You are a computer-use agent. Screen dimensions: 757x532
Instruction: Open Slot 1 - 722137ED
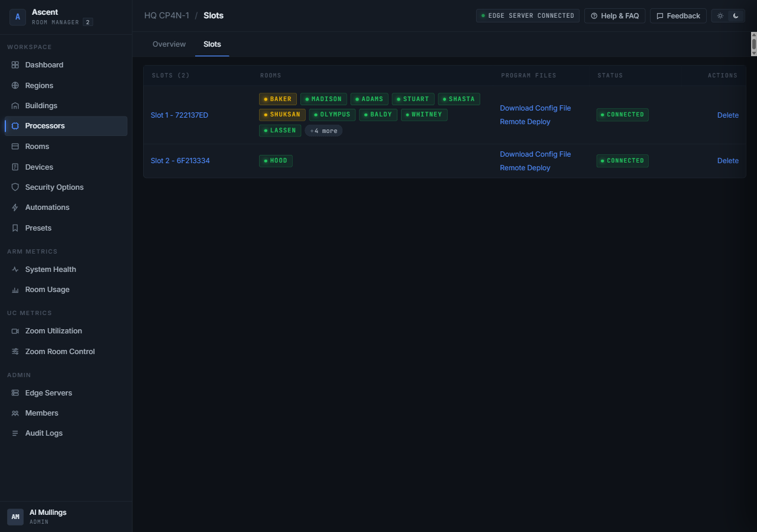[x=179, y=115]
